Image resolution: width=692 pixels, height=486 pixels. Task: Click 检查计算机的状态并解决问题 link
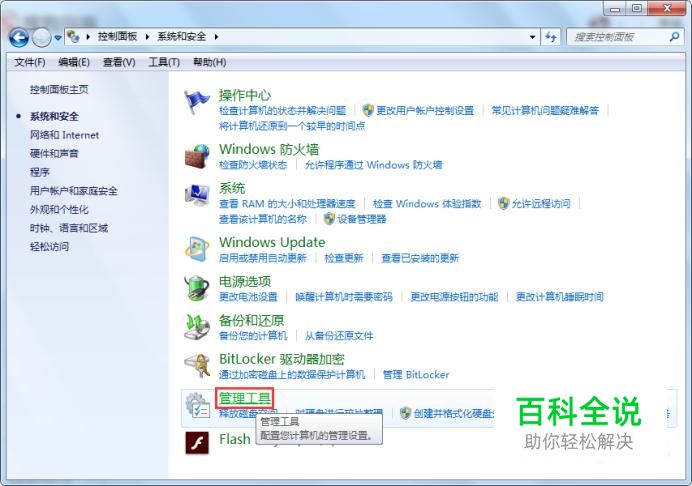point(282,110)
